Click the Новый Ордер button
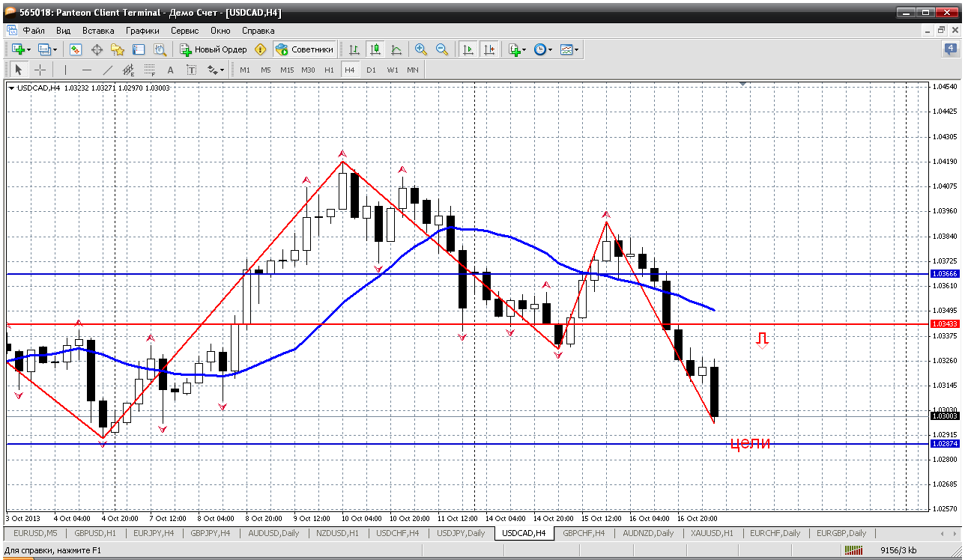965x560 pixels. pyautogui.click(x=213, y=49)
